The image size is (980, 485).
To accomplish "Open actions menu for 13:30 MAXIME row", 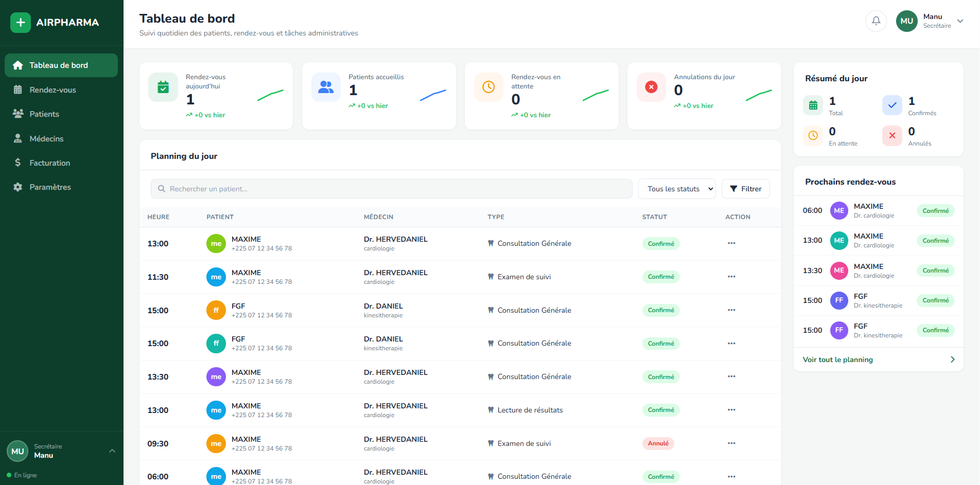I will click(731, 376).
